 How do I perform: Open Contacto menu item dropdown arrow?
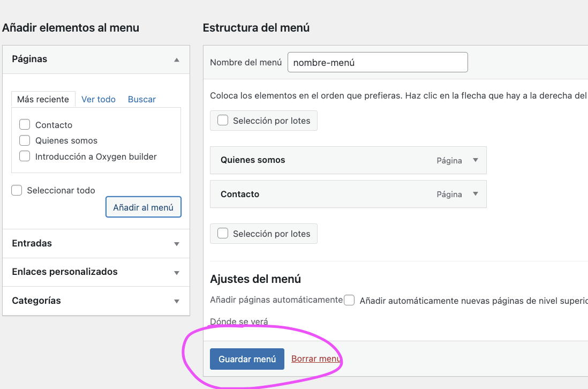pos(475,194)
